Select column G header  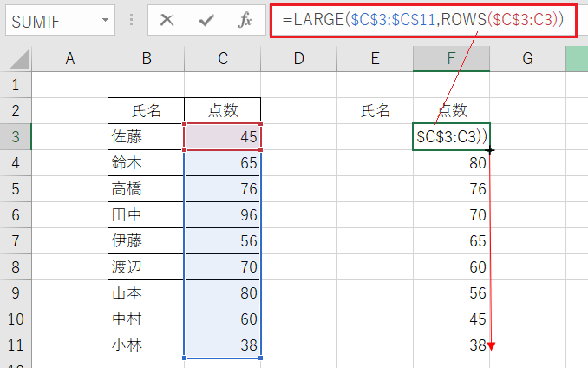tap(527, 58)
